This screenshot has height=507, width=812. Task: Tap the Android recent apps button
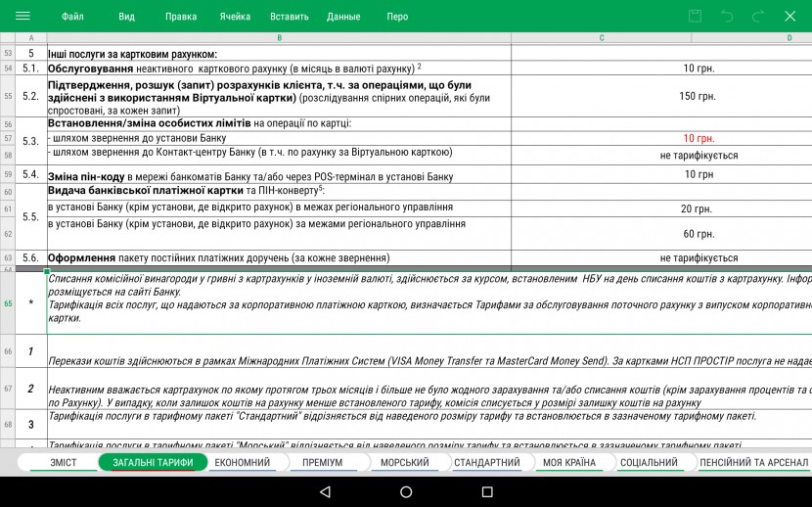487,491
